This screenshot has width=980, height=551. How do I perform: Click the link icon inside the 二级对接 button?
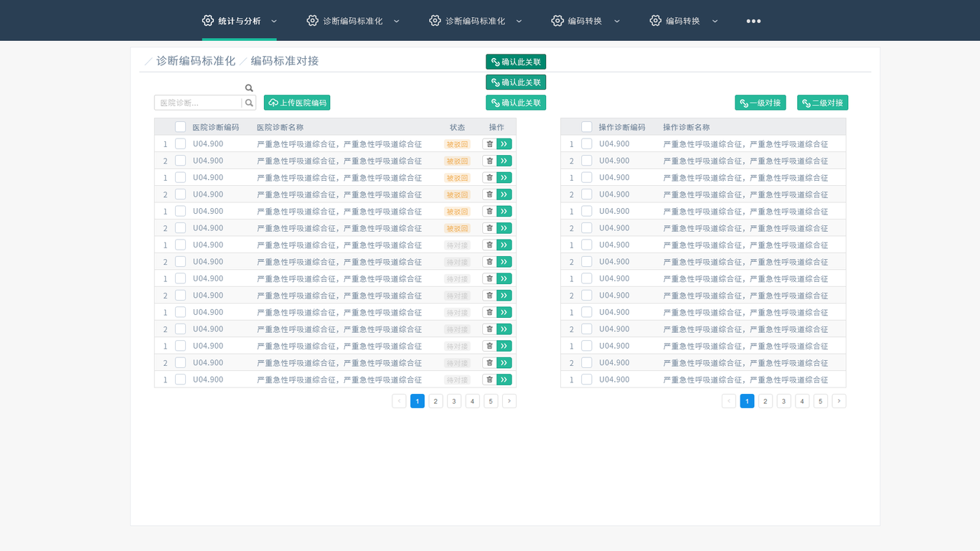pyautogui.click(x=806, y=103)
